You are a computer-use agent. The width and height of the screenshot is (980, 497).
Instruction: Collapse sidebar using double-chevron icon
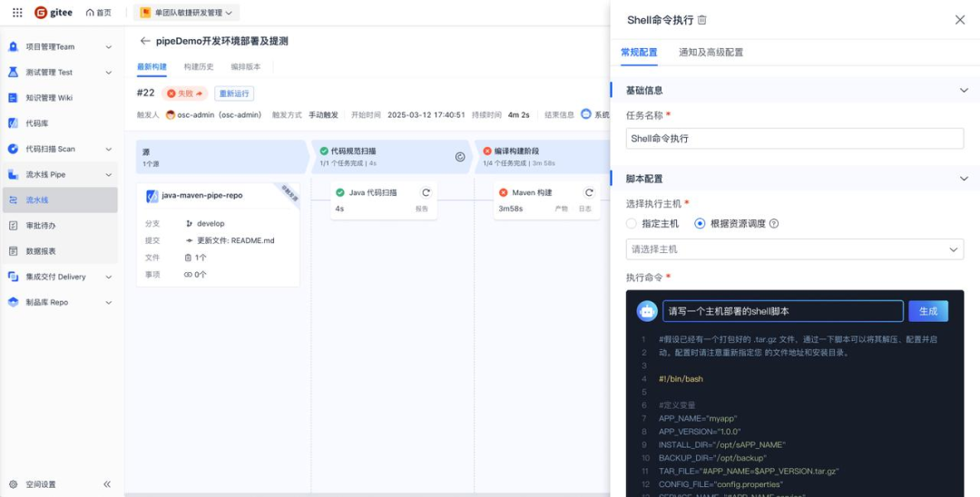tap(107, 484)
